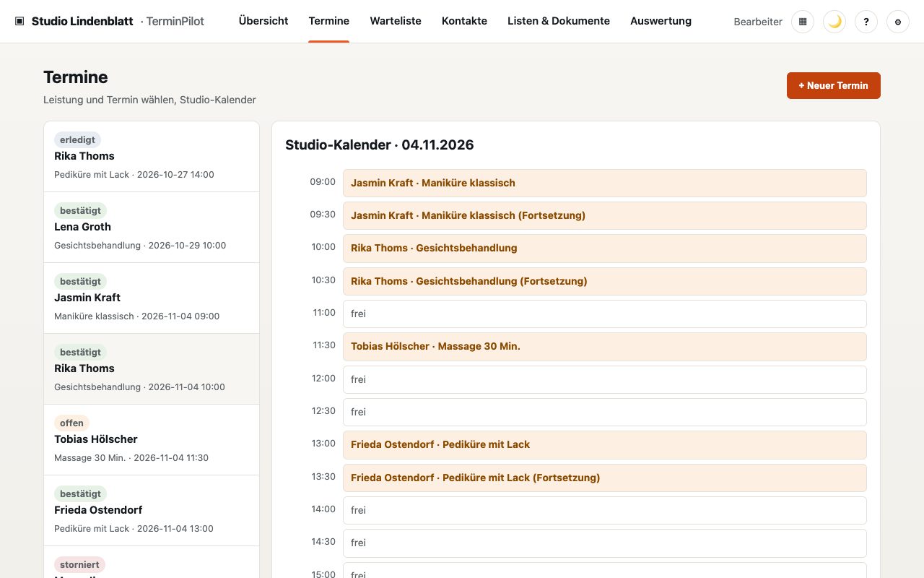Click the offen status badge
This screenshot has height=578, width=924.
point(71,423)
